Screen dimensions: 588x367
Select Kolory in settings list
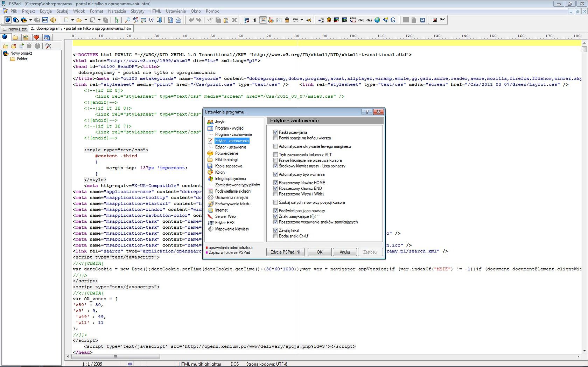tap(220, 172)
